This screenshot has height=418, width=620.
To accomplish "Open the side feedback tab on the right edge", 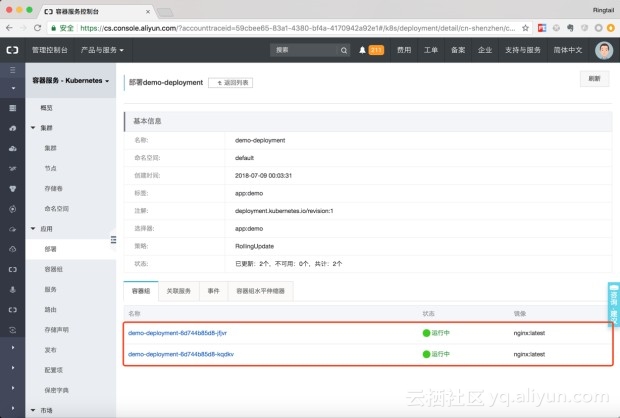I will (x=614, y=305).
